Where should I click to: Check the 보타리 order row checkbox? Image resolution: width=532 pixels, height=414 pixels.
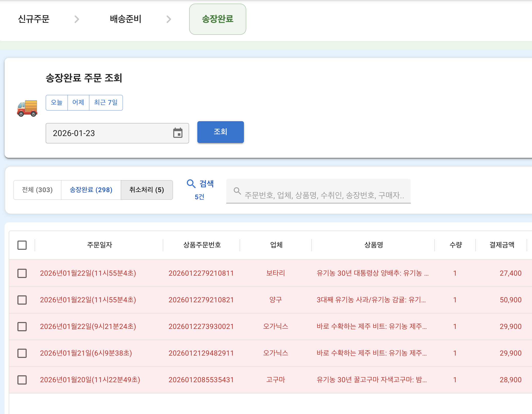pyautogui.click(x=22, y=273)
